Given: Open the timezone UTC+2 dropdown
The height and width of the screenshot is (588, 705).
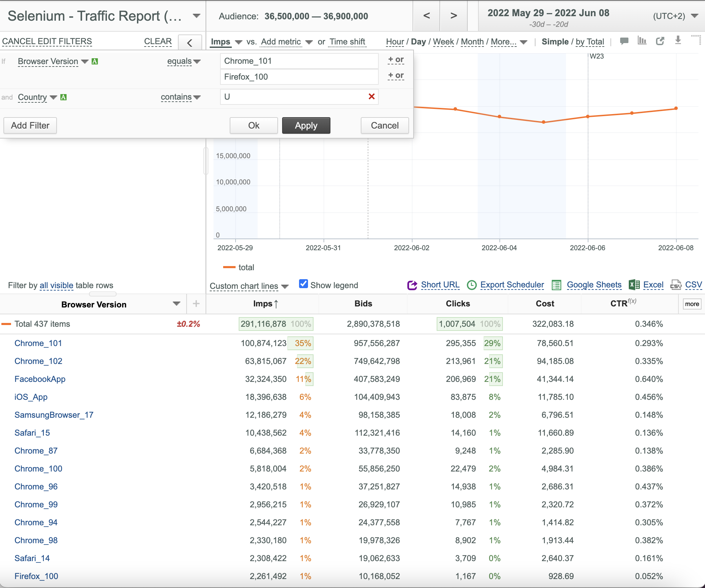Looking at the screenshot, I should pyautogui.click(x=695, y=16).
